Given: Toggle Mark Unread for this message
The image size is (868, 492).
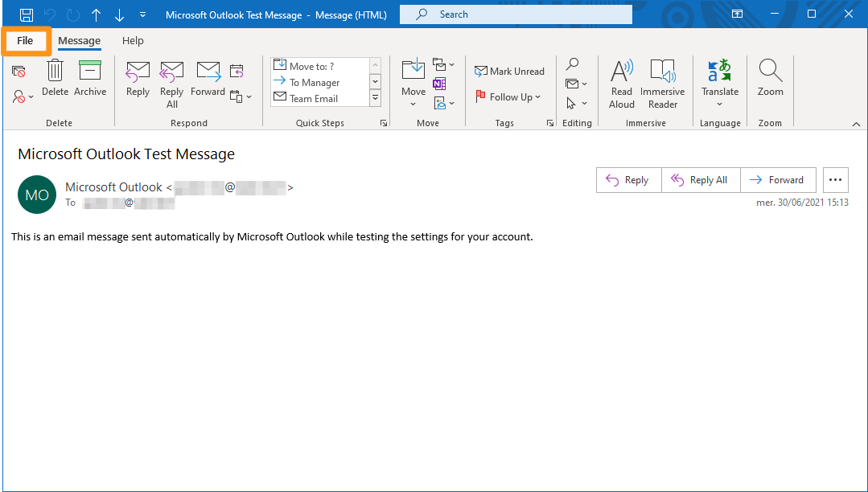Looking at the screenshot, I should 510,71.
